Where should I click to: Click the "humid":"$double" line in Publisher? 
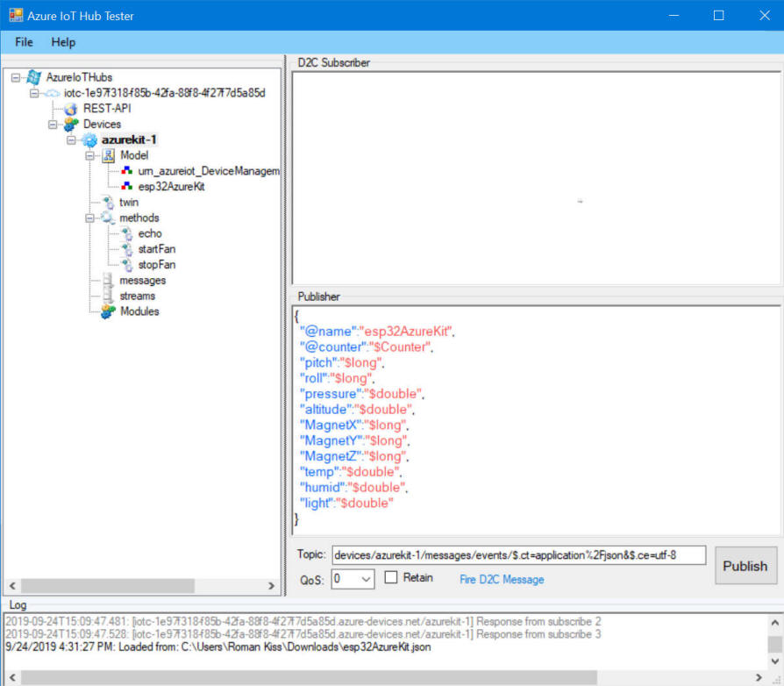353,488
